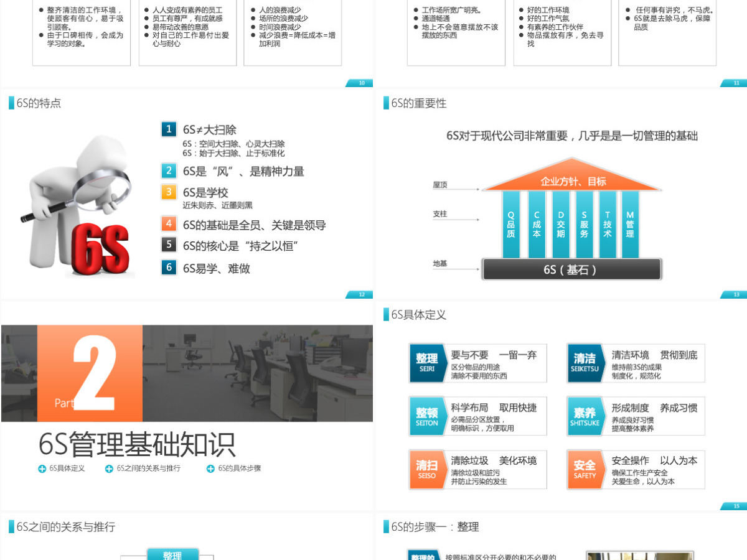Click the office photo on Part 2 slide
The height and width of the screenshot is (560, 747).
258,373
